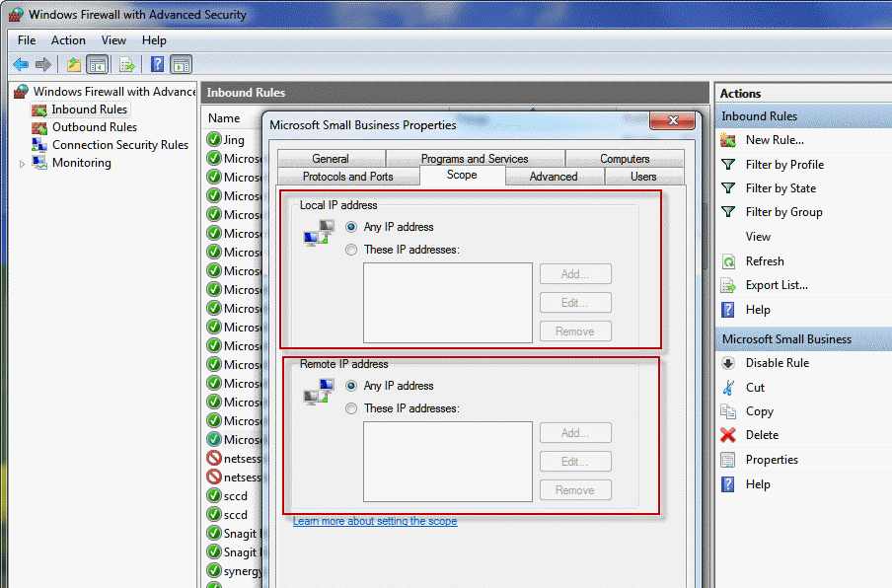Open the Action menu
The width and height of the screenshot is (892, 588).
[68, 40]
